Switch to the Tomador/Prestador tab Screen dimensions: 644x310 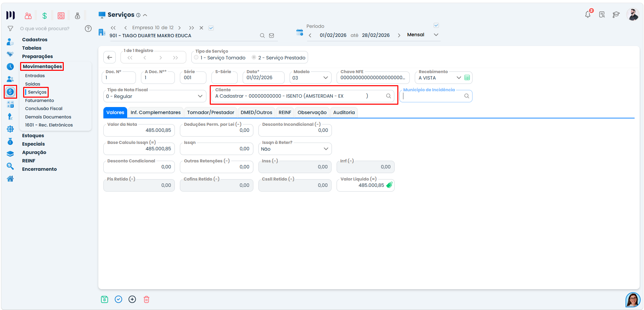(x=211, y=112)
